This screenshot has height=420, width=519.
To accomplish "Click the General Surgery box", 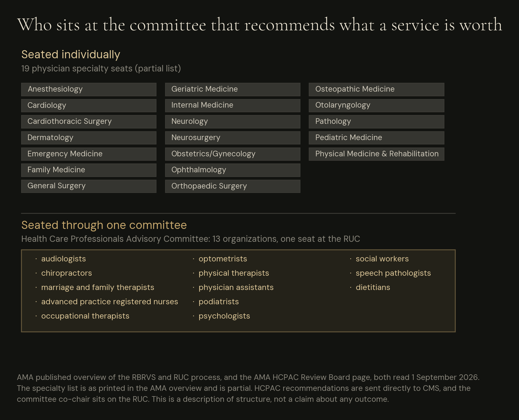I will tap(89, 186).
